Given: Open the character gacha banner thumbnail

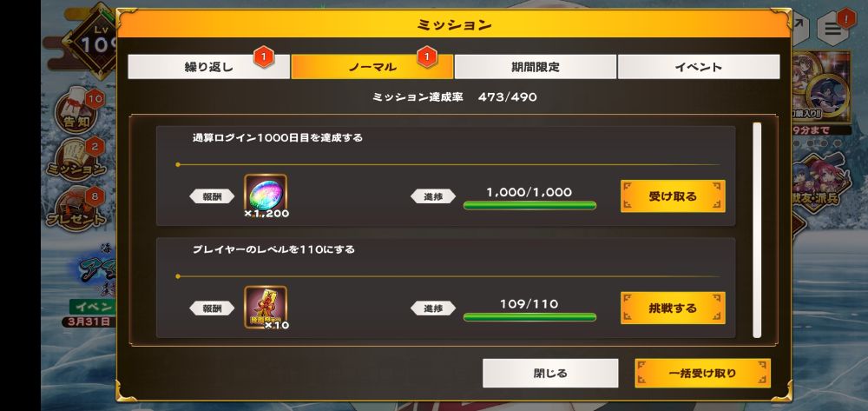Looking at the screenshot, I should pos(821,88).
